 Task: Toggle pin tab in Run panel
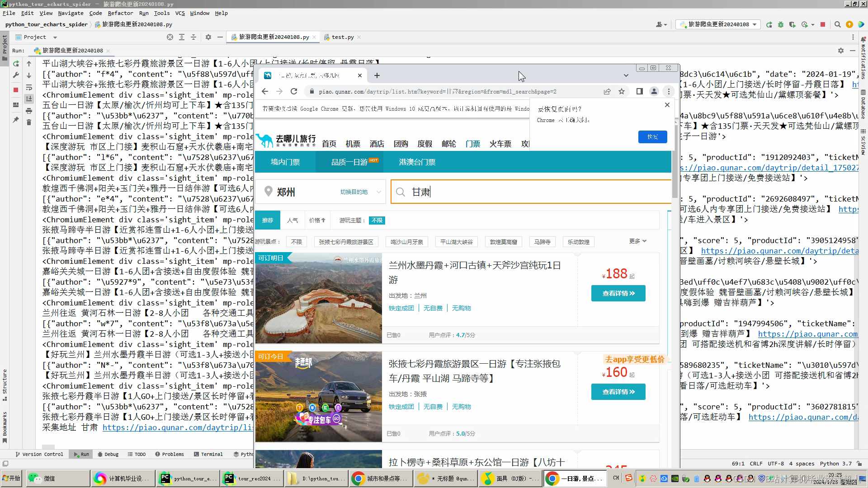point(16,120)
